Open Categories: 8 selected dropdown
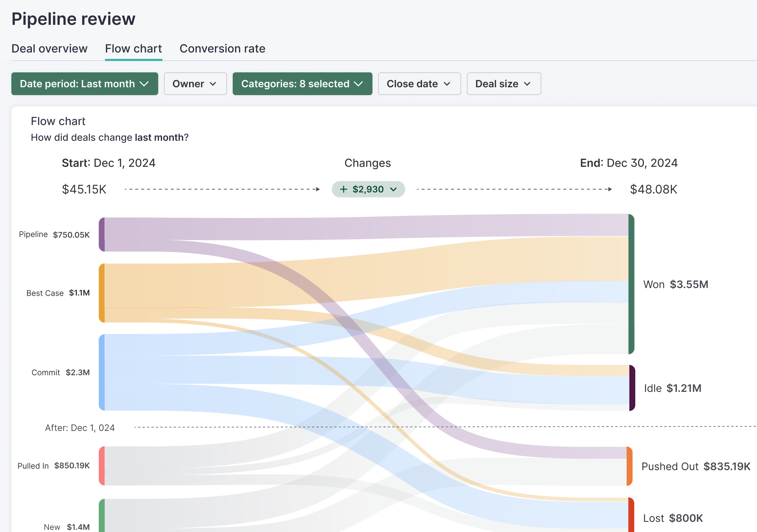Image resolution: width=757 pixels, height=532 pixels. (x=302, y=84)
